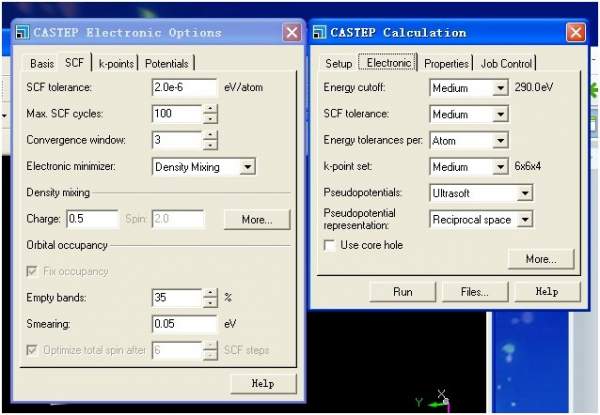This screenshot has width=600, height=415.
Task: Open the Energy cutoff dropdown
Action: tap(500, 88)
